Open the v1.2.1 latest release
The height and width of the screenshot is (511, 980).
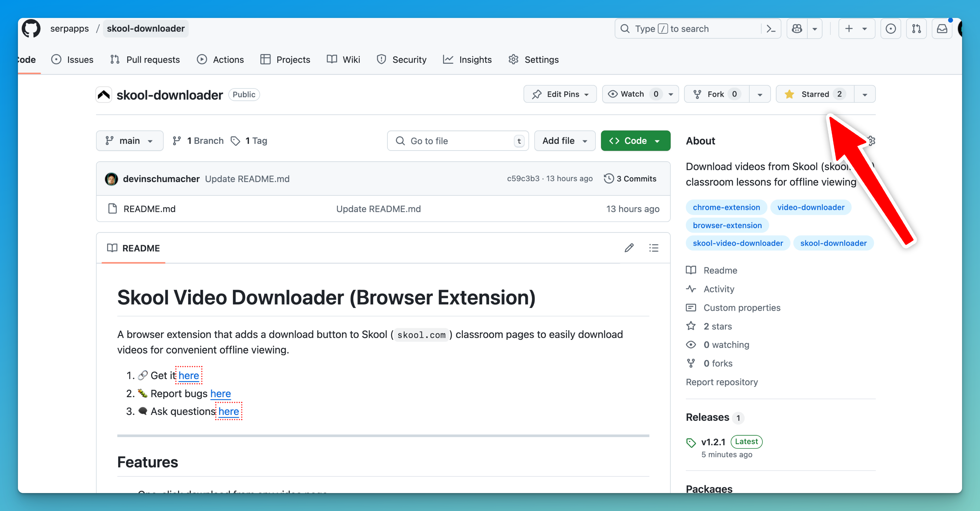[x=713, y=442]
